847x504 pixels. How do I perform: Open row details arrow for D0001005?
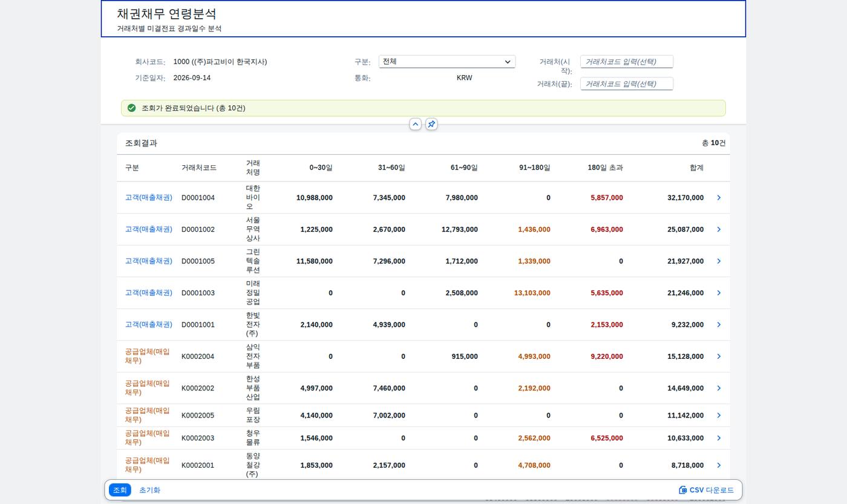click(x=719, y=261)
